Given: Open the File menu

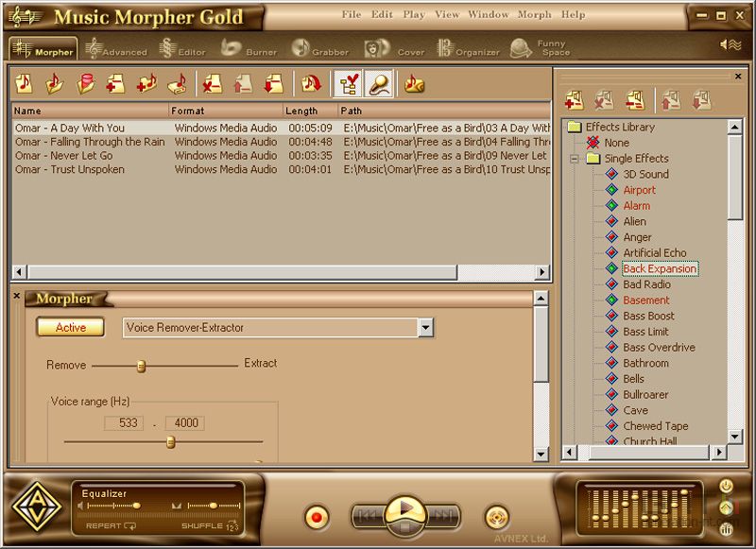Looking at the screenshot, I should pyautogui.click(x=352, y=14).
